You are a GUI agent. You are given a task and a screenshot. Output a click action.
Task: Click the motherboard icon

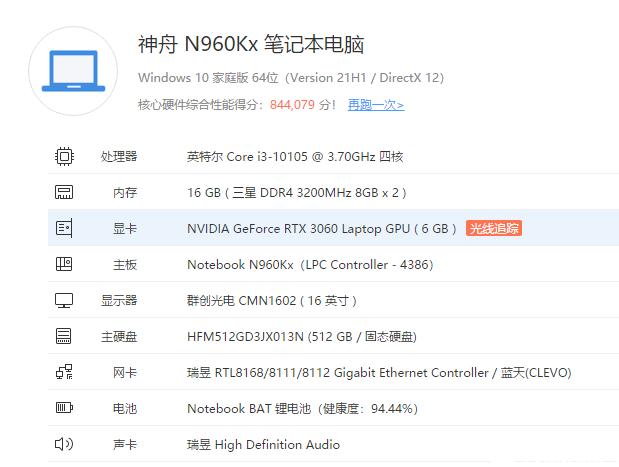64,264
